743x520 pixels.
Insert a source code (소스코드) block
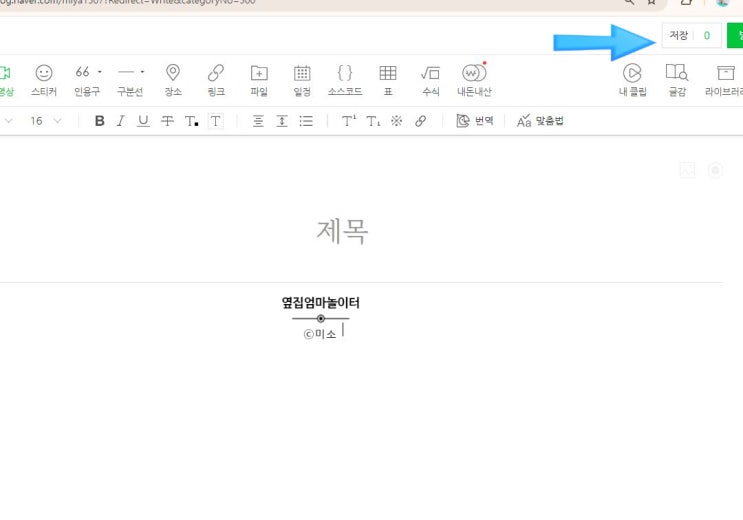(x=345, y=80)
